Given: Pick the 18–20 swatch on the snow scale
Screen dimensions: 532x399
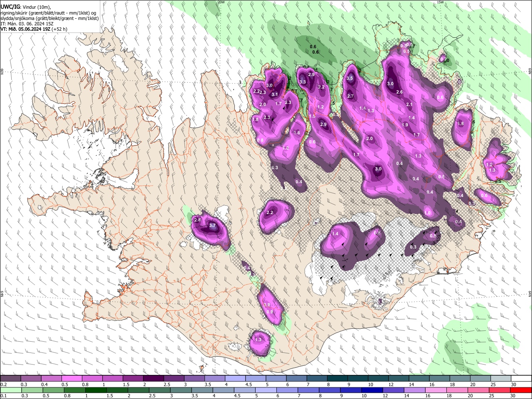Looking at the screenshot, I should click(460, 378).
